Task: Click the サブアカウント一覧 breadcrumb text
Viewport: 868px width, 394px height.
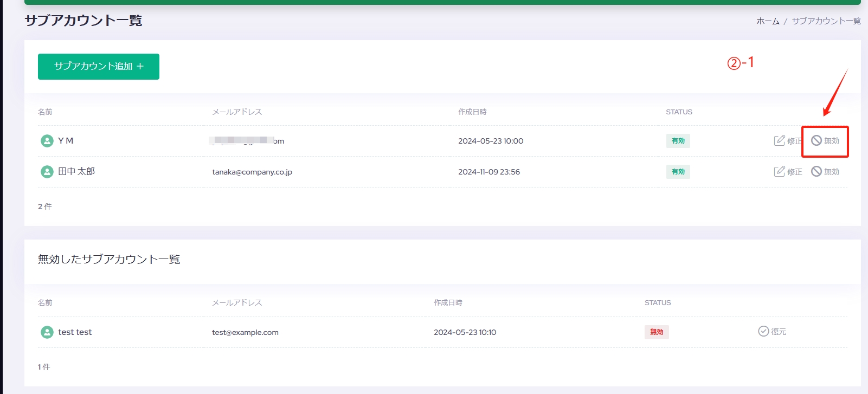Action: [x=826, y=21]
